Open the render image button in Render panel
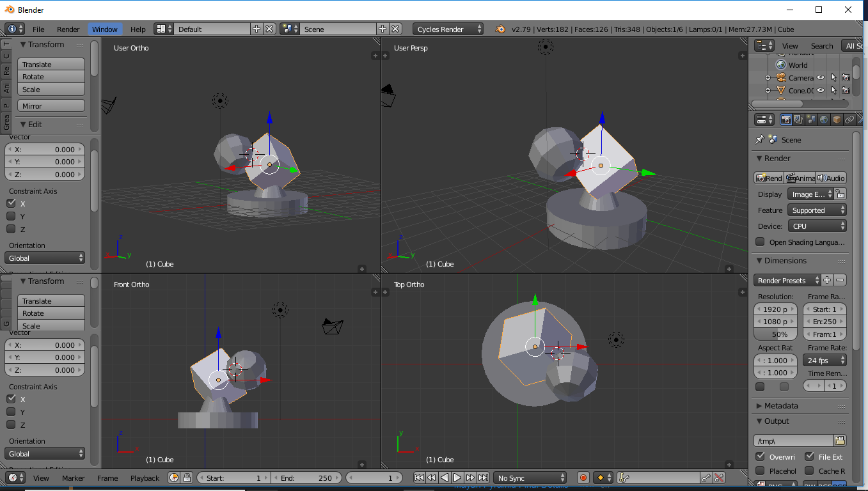Image resolution: width=868 pixels, height=491 pixels. tap(768, 178)
